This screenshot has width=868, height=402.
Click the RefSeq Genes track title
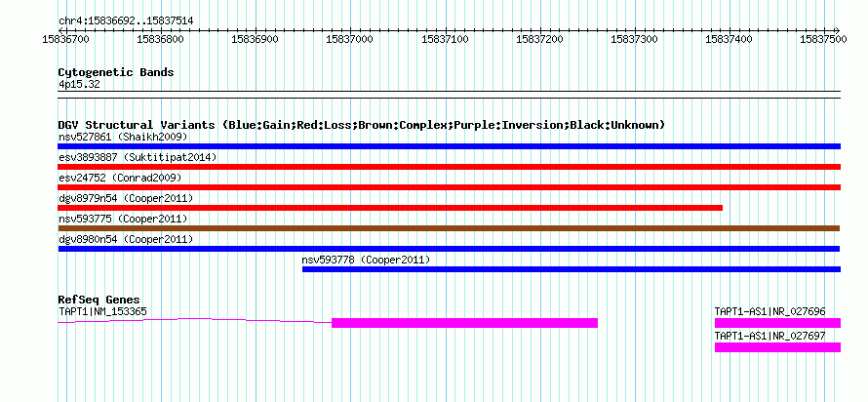coord(99,301)
